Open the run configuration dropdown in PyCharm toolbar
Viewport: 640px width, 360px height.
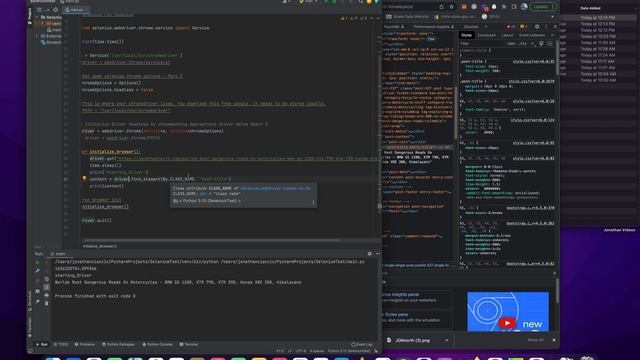coord(309,2)
